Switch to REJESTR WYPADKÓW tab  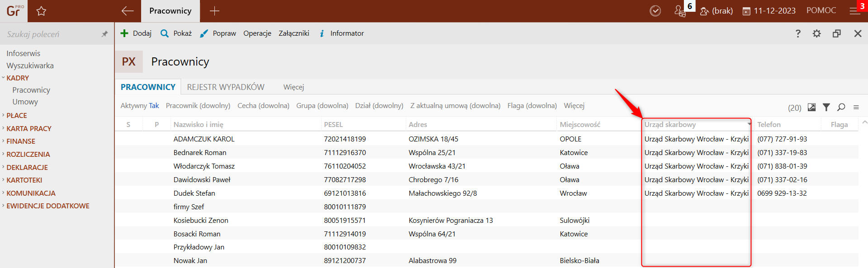click(226, 87)
